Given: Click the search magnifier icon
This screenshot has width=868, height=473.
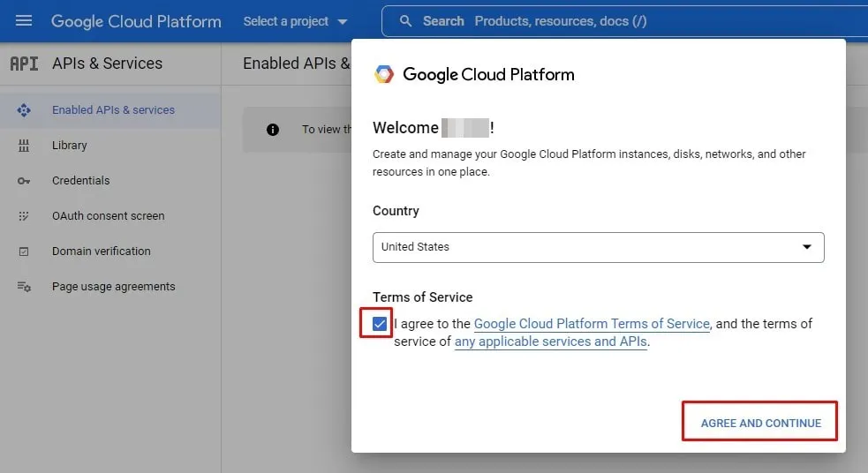Looking at the screenshot, I should point(406,21).
